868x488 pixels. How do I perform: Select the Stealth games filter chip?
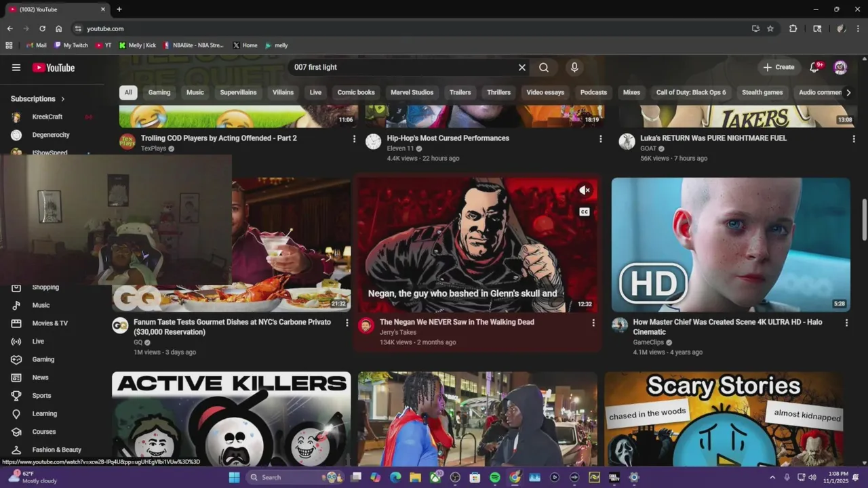762,92
